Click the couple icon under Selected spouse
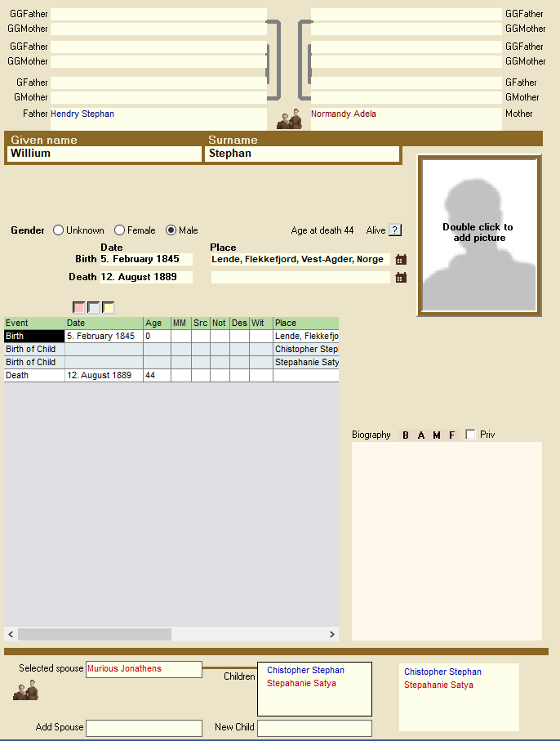 click(25, 690)
